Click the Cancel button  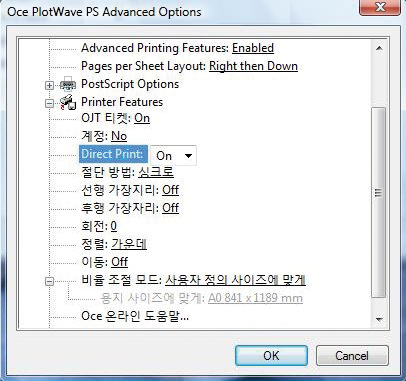[352, 355]
